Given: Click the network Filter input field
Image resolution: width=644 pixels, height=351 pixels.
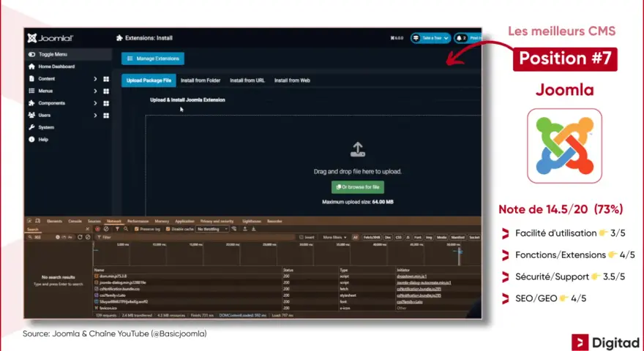Looking at the screenshot, I should point(197,237).
